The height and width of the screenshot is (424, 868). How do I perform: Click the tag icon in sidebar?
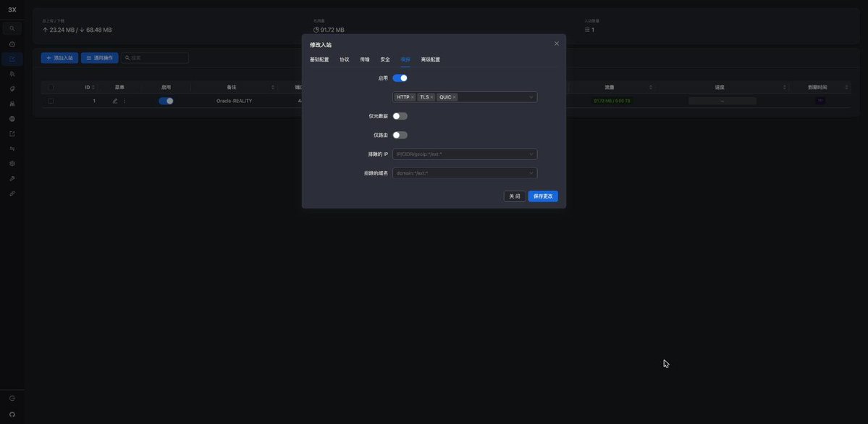point(12,88)
